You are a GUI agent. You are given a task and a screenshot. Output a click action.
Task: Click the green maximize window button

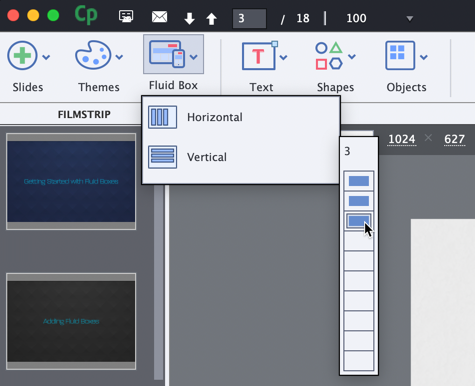[53, 15]
